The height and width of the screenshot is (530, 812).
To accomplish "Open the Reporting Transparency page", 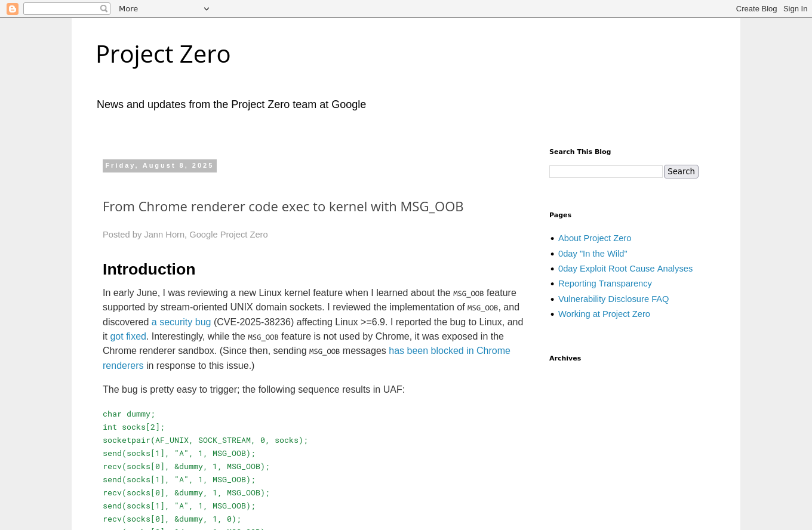I will (605, 284).
